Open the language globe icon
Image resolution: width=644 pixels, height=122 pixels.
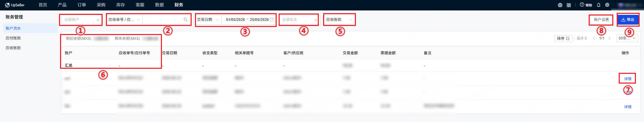pyautogui.click(x=560, y=5)
